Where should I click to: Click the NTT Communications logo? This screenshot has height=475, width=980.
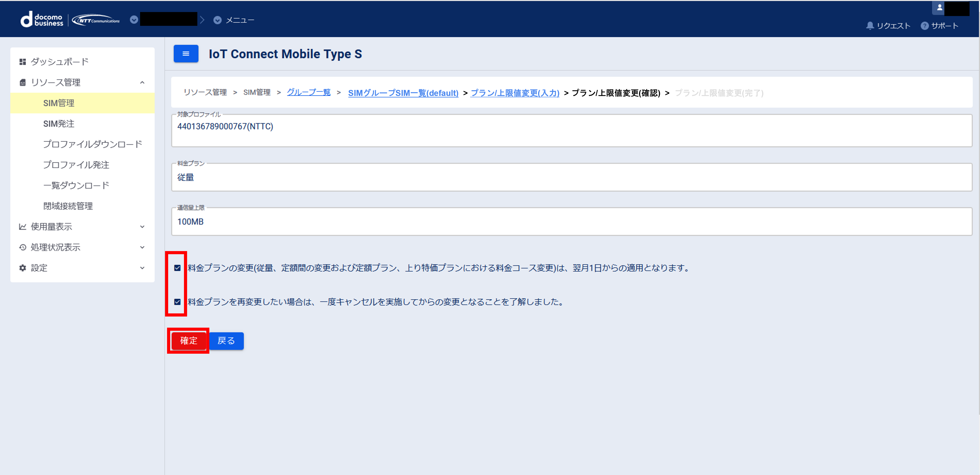pyautogui.click(x=96, y=20)
